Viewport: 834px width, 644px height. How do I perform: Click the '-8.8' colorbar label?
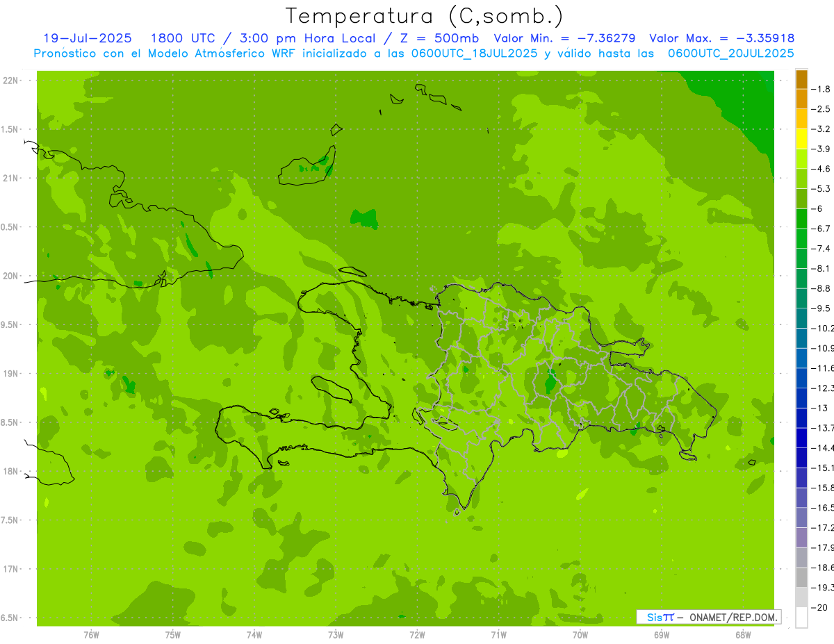(x=822, y=288)
